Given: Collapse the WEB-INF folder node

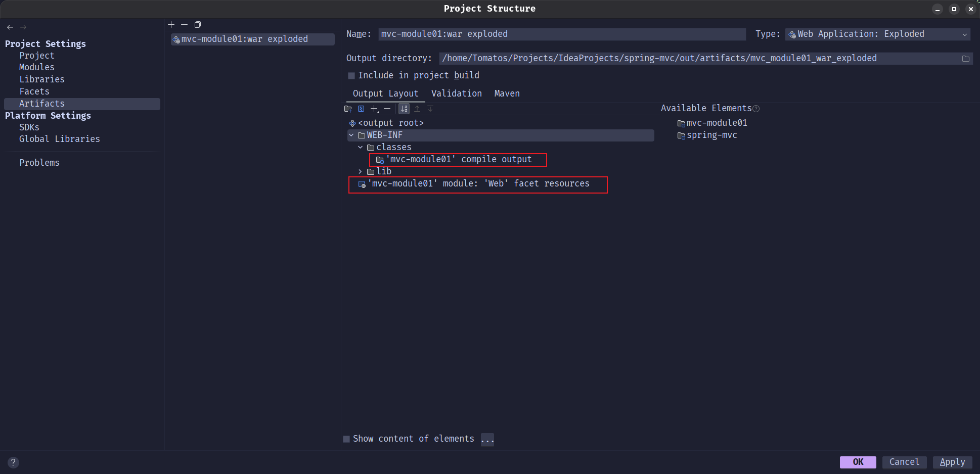Looking at the screenshot, I should point(351,135).
